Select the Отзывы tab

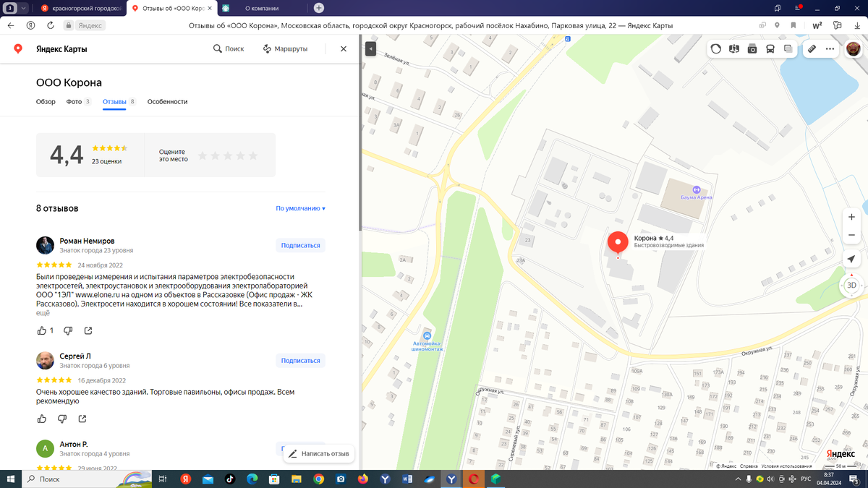119,102
